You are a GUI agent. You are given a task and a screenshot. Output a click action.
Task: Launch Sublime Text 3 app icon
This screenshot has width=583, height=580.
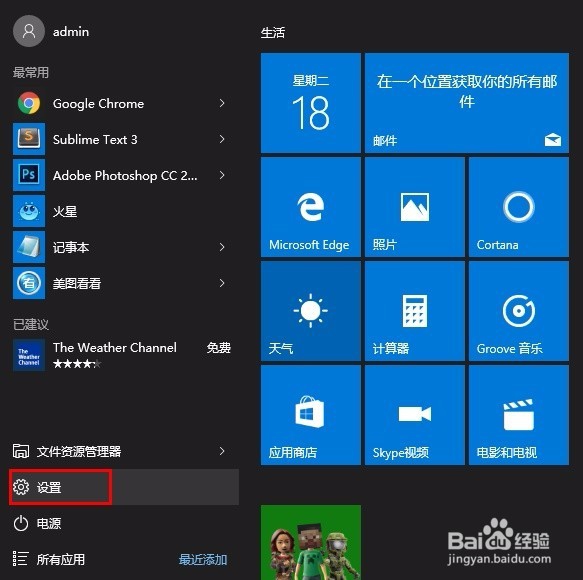pos(29,139)
